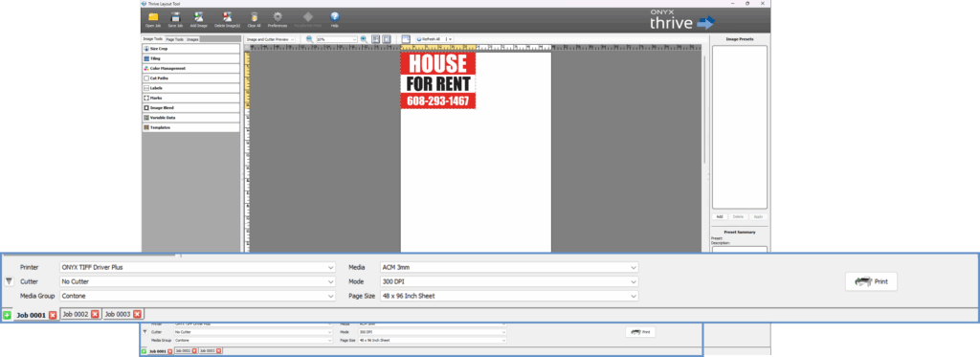The width and height of the screenshot is (980, 357).
Task: Expand the Variable Data section
Action: coord(190,118)
